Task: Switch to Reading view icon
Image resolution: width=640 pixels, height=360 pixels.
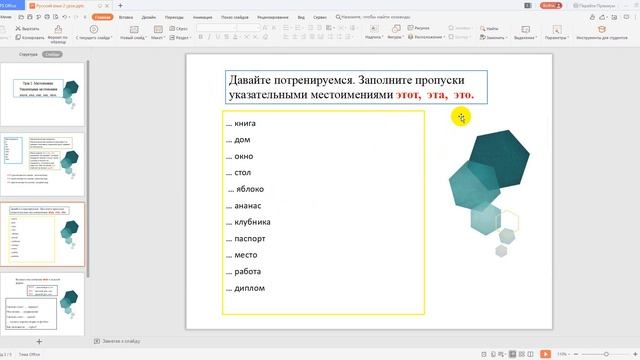Action: click(x=530, y=354)
